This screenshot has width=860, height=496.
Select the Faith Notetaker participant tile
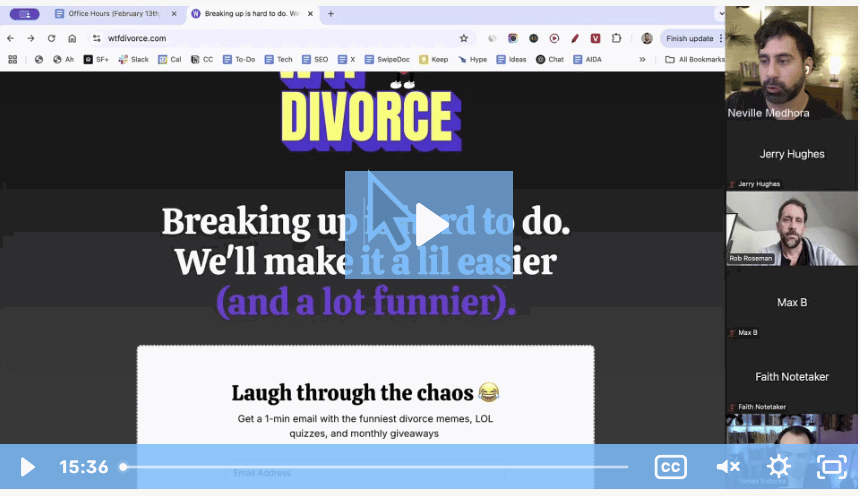(791, 377)
